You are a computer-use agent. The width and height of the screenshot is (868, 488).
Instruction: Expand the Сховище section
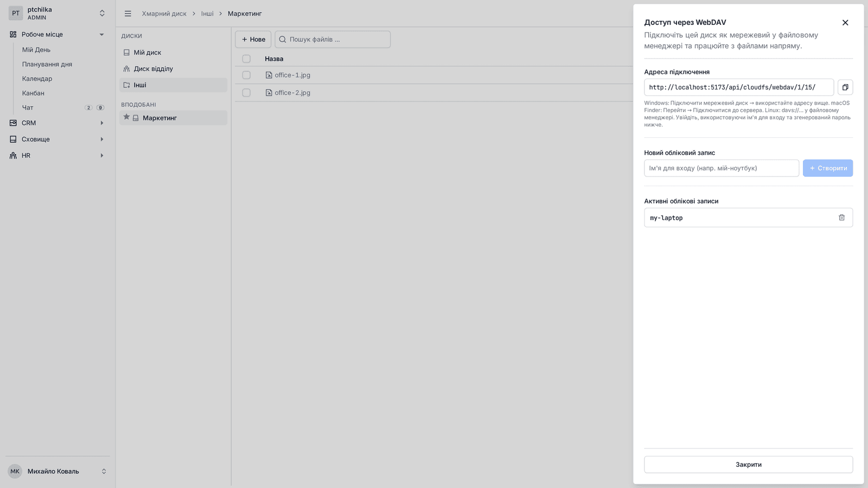point(57,139)
